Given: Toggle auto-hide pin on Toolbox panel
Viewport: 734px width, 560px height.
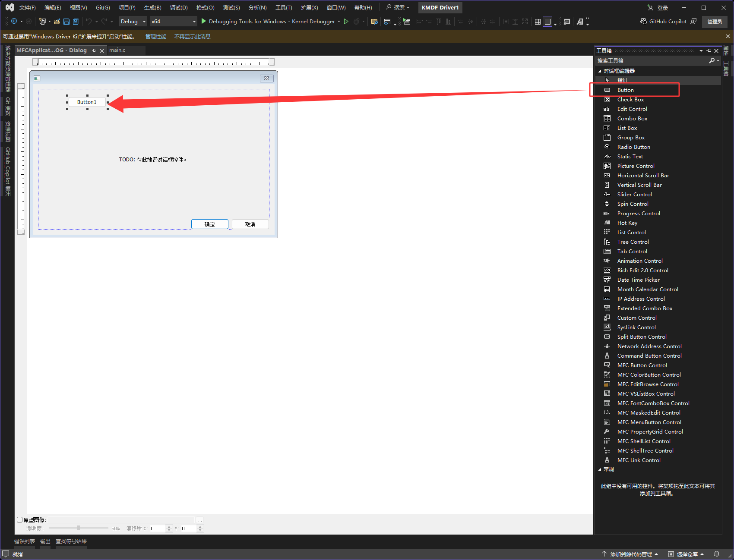Looking at the screenshot, I should [x=709, y=50].
